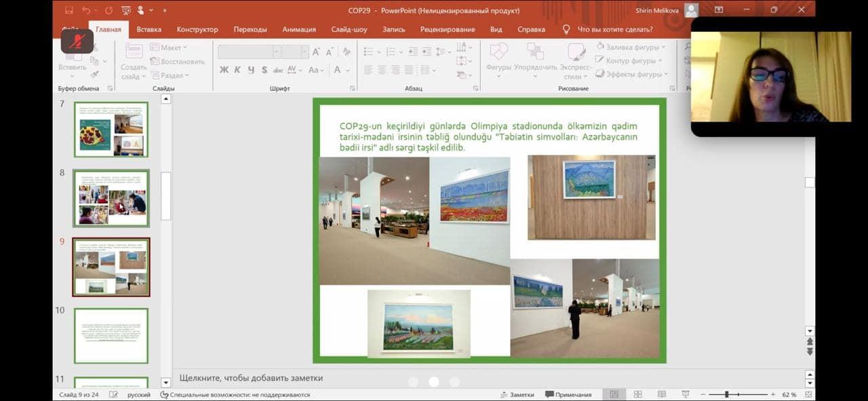This screenshot has height=401, width=868.
Task: Open the Примечания comments pane
Action: tap(568, 394)
